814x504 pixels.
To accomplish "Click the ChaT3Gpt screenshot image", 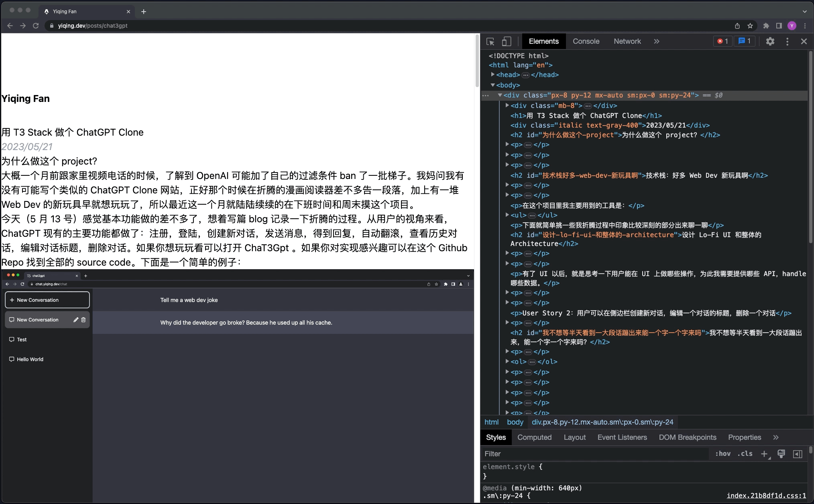I will (238, 386).
